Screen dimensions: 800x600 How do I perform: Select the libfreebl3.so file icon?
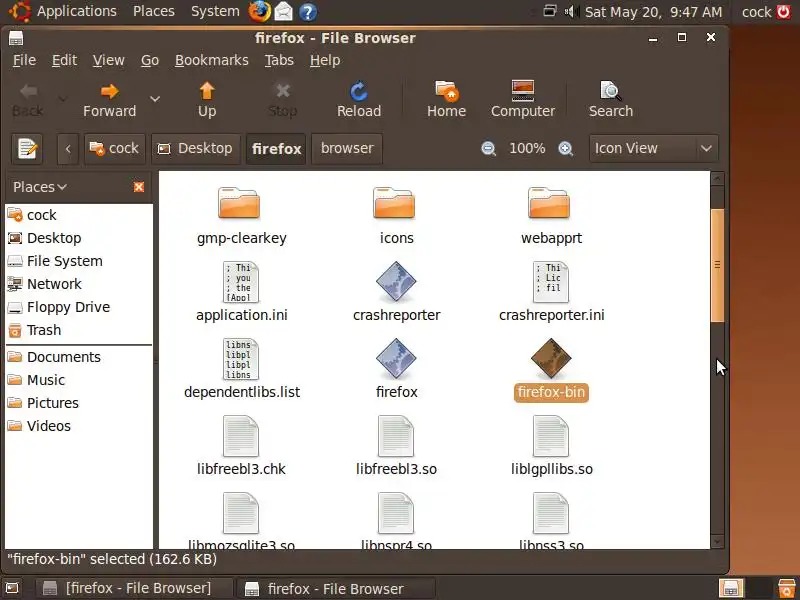click(x=395, y=436)
